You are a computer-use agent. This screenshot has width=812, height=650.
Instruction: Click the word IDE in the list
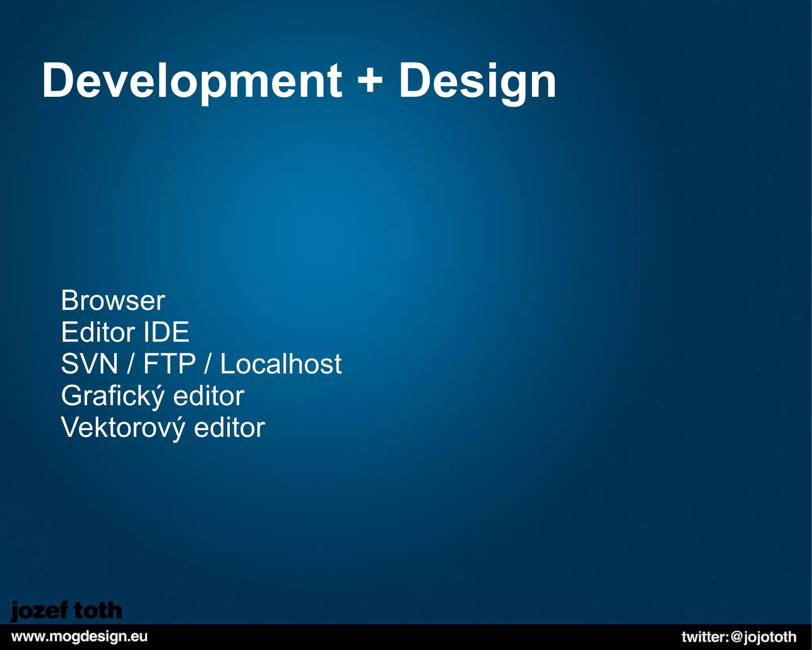[166, 332]
